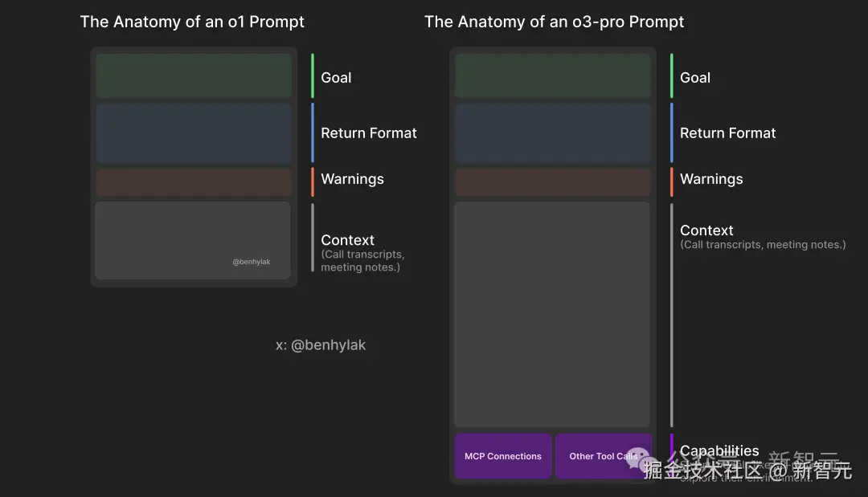Click the large gray Context block in o3-pro prompt
Image resolution: width=868 pixels, height=497 pixels.
click(x=552, y=314)
